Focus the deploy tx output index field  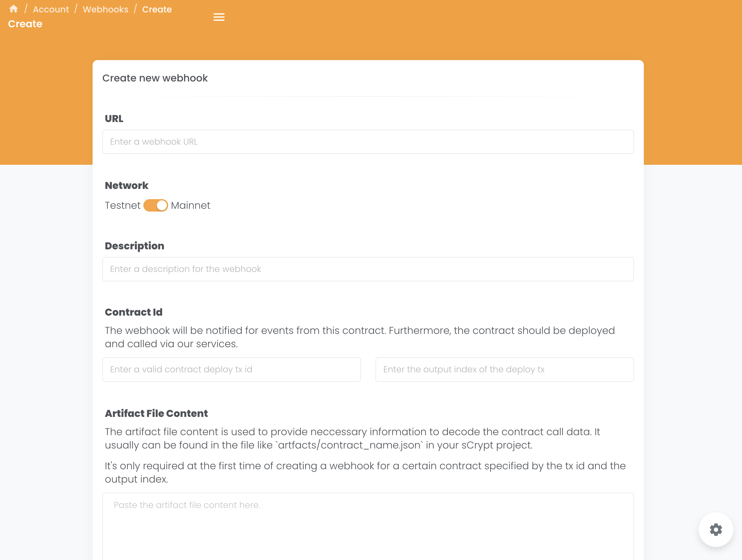[504, 370]
